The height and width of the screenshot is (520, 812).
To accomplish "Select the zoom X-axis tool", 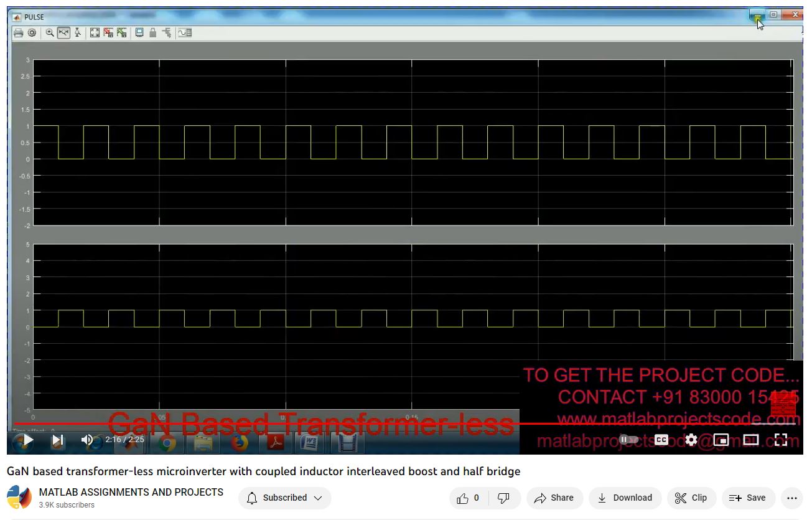I will click(63, 32).
